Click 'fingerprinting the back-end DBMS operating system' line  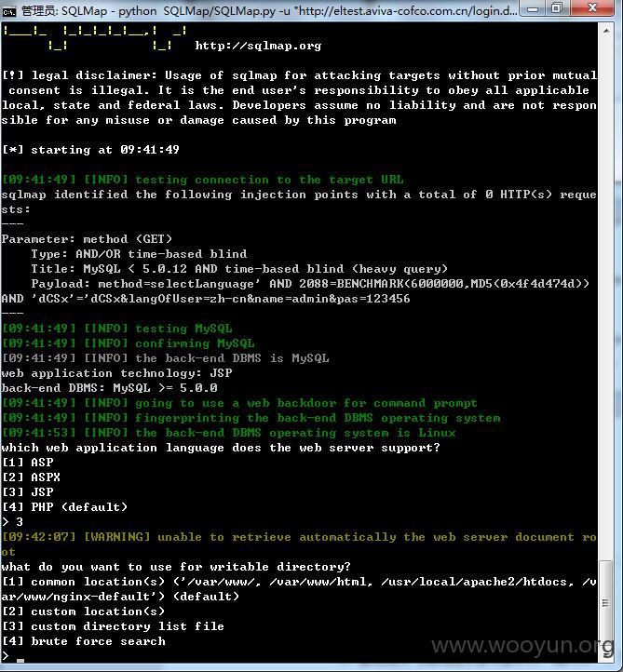coord(251,418)
